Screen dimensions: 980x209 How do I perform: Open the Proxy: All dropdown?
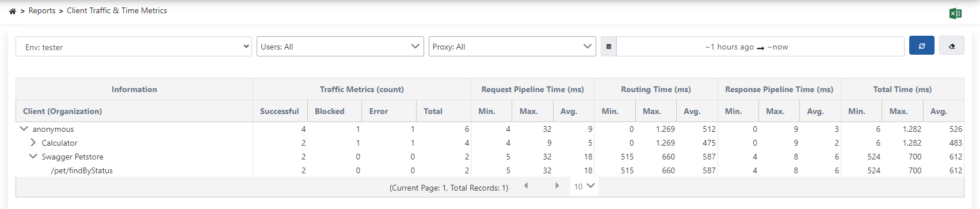512,47
